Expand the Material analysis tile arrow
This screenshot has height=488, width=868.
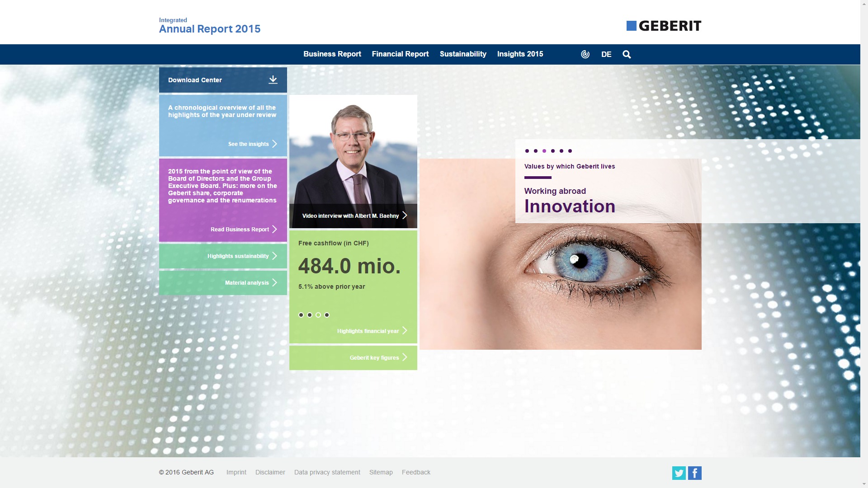click(x=274, y=282)
